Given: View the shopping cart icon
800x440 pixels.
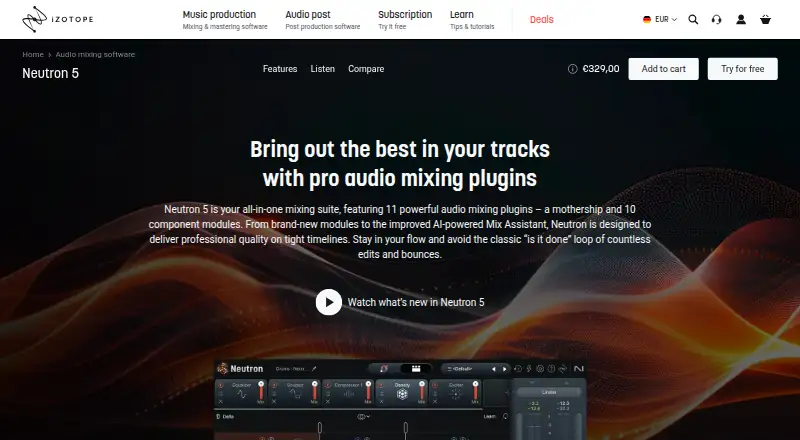Looking at the screenshot, I should (765, 19).
